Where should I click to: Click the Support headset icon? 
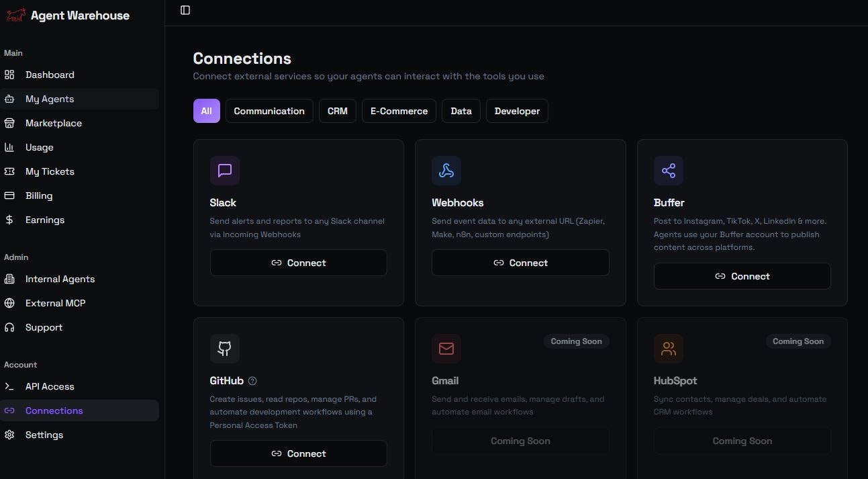pyautogui.click(x=9, y=327)
